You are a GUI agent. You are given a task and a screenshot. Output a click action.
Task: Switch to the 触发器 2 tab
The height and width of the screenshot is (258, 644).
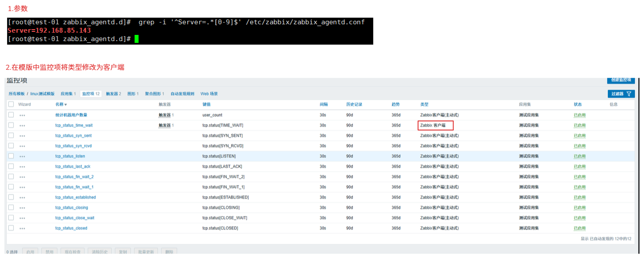tap(113, 94)
